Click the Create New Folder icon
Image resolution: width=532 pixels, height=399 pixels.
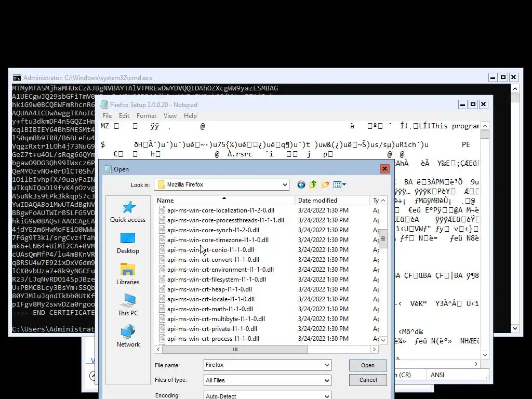tap(325, 184)
